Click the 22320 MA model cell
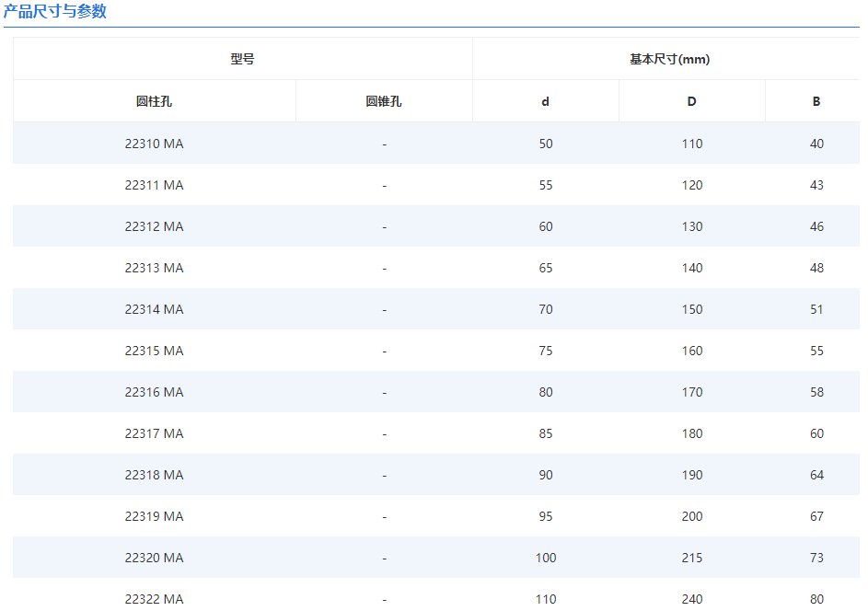The height and width of the screenshot is (611, 868). point(154,558)
